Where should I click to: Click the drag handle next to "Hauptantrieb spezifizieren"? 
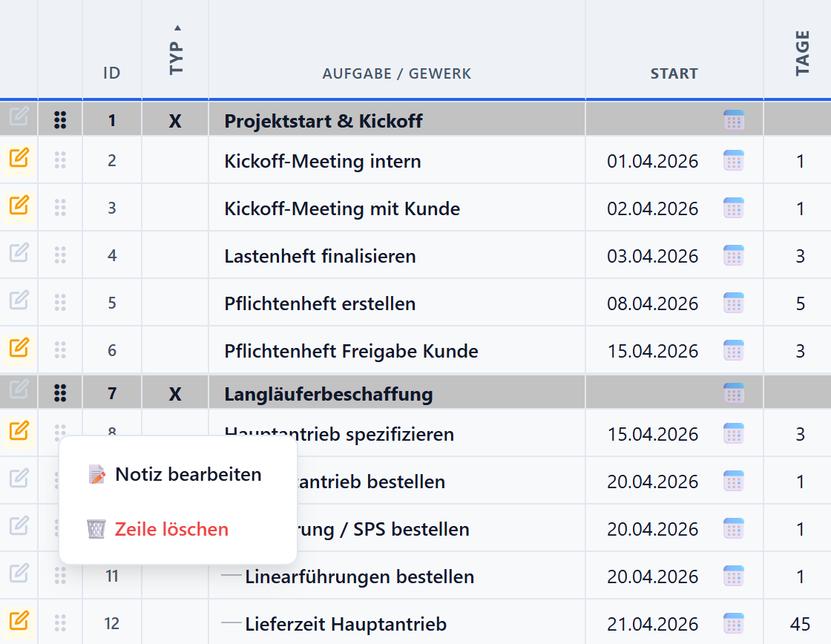pos(59,433)
